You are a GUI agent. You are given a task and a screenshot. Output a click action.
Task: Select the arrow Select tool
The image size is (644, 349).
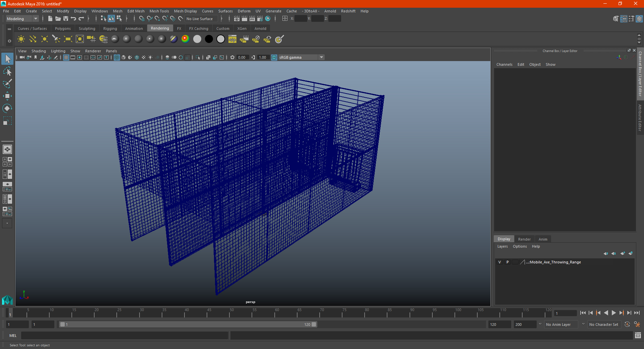click(7, 59)
